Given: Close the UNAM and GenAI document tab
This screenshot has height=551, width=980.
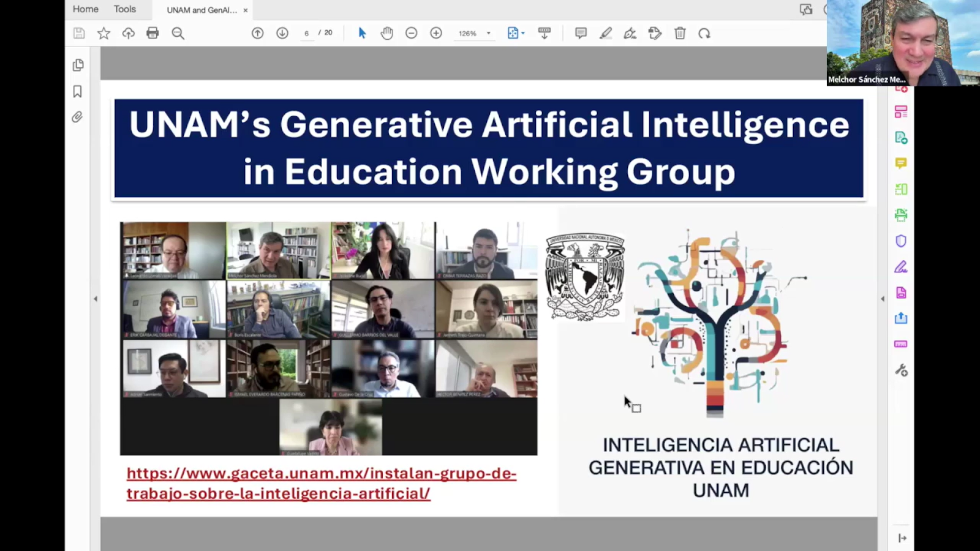Looking at the screenshot, I should [x=246, y=10].
